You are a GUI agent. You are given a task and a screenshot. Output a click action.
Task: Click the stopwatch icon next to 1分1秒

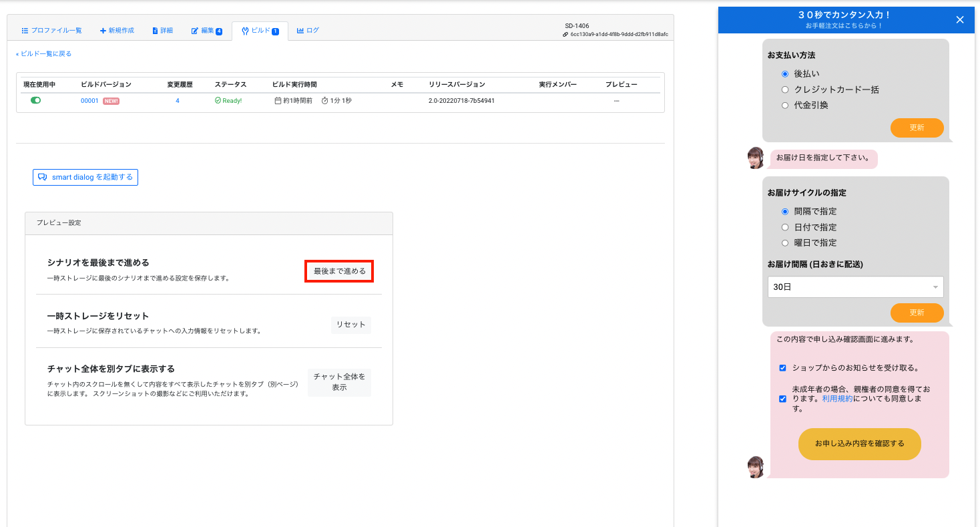pos(324,101)
